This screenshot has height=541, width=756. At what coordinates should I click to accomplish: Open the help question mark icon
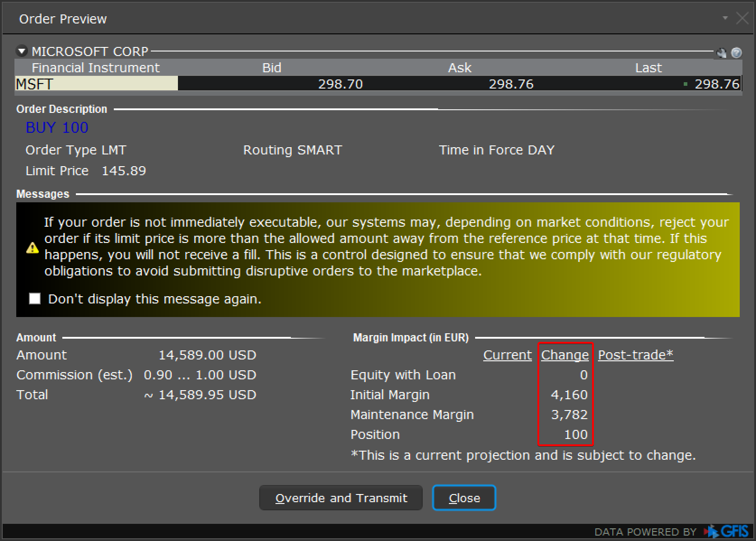(736, 53)
